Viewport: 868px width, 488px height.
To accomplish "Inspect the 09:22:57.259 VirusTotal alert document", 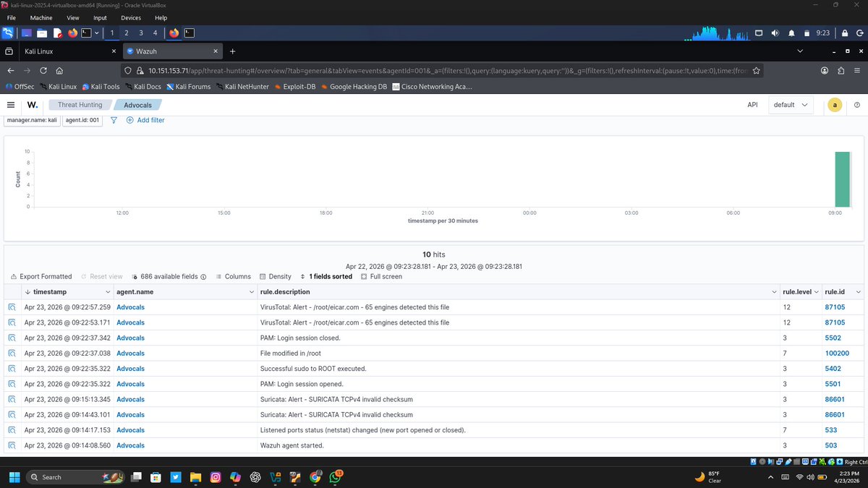I will point(12,307).
